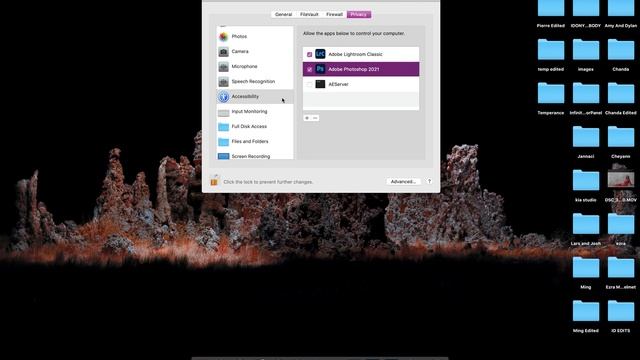This screenshot has width=640, height=360.
Task: Select Screen Recording in privacy list
Action: 255,156
